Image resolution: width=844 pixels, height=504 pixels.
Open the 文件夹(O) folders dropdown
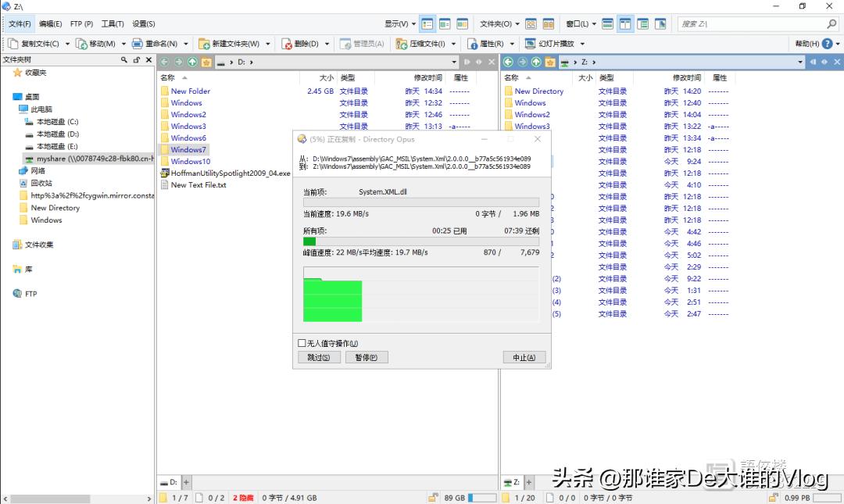point(496,23)
